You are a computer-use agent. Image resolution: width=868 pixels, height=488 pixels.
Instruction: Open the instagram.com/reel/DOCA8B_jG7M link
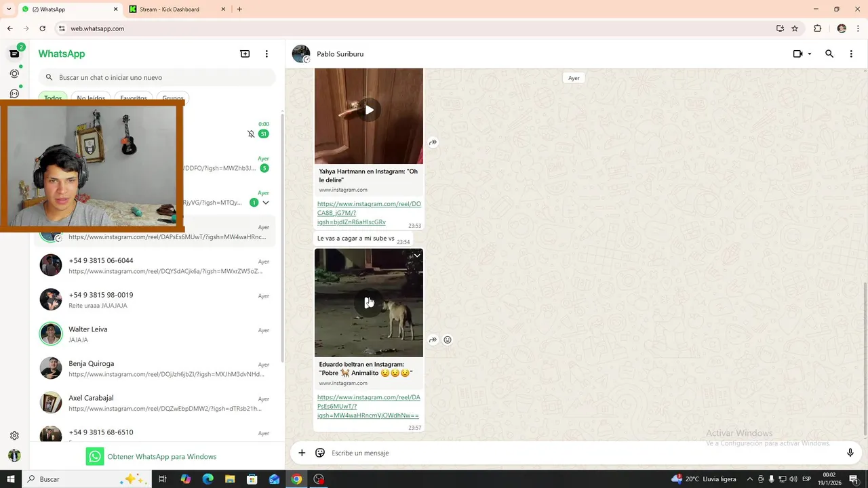point(368,213)
